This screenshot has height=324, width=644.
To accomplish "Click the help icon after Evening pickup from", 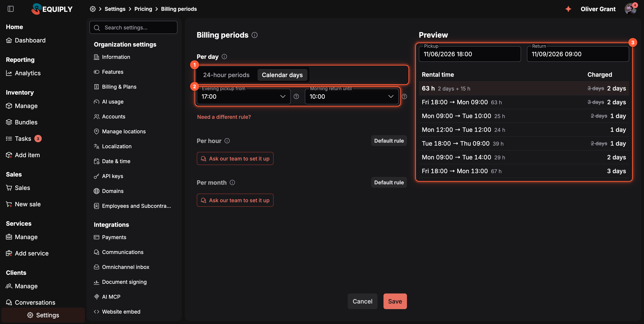I will (296, 96).
